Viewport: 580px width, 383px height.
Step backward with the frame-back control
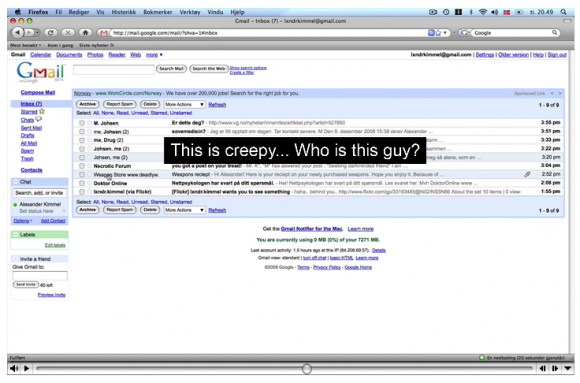[x=543, y=368]
